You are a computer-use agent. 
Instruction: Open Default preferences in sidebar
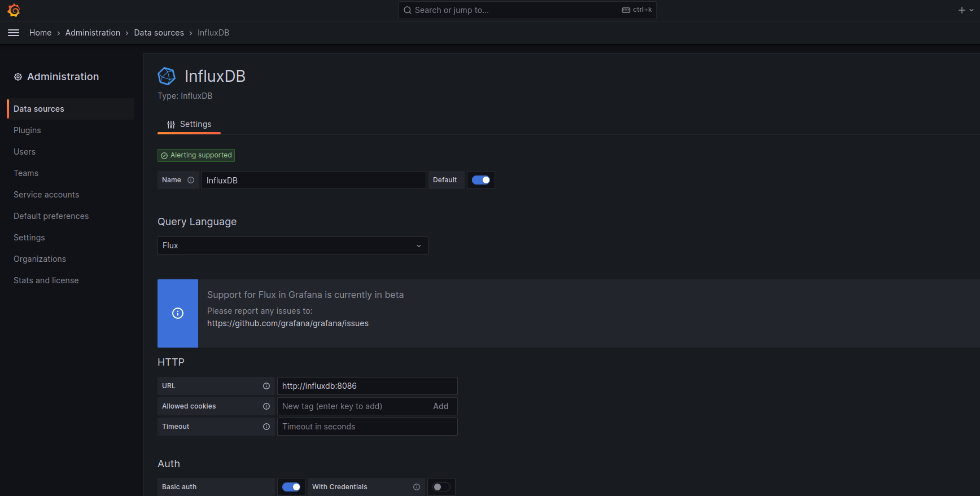coord(51,216)
